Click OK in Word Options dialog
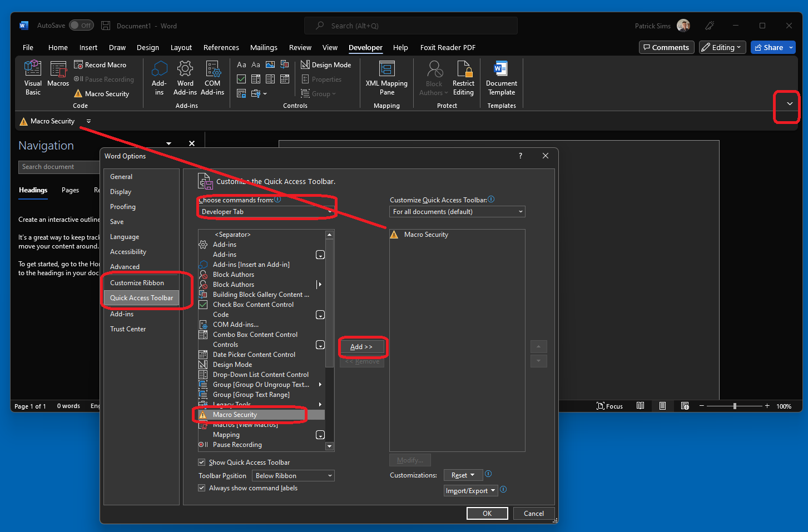 pos(487,514)
